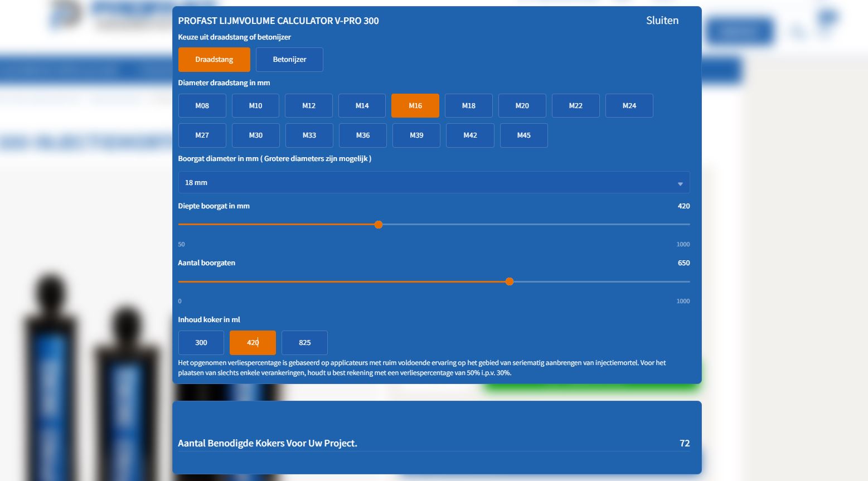
Task: Pick the M36 threaded rod size
Action: (x=363, y=135)
